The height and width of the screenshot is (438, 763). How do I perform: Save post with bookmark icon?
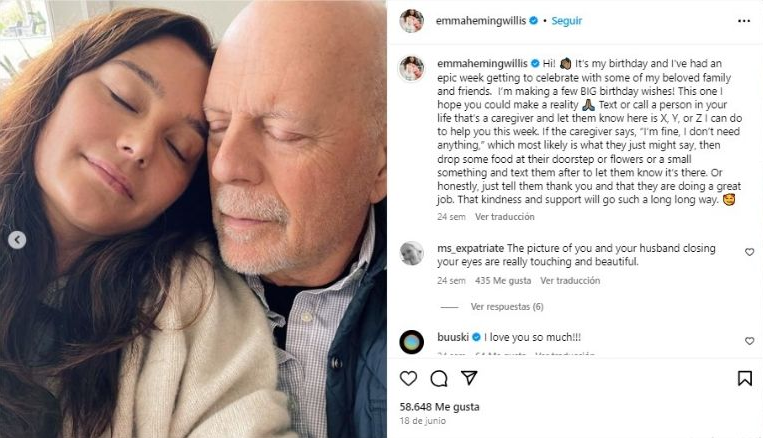(x=744, y=378)
